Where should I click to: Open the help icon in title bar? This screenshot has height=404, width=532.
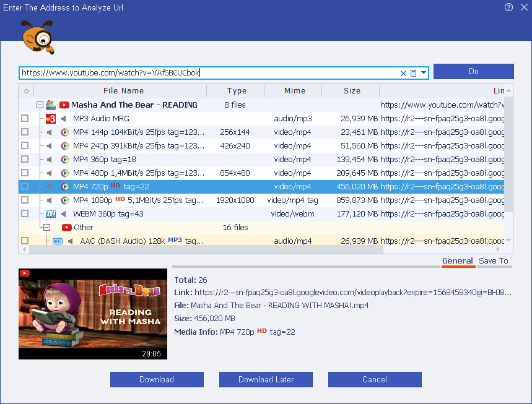[508, 7]
